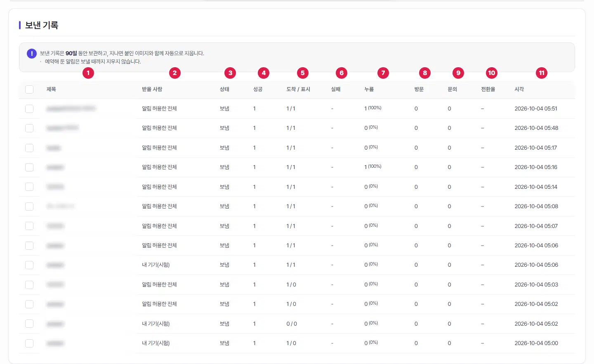Viewport: 594px width, 364px height.
Task: Click the timestamp 2026-10-04 05:07
Action: [536, 226]
